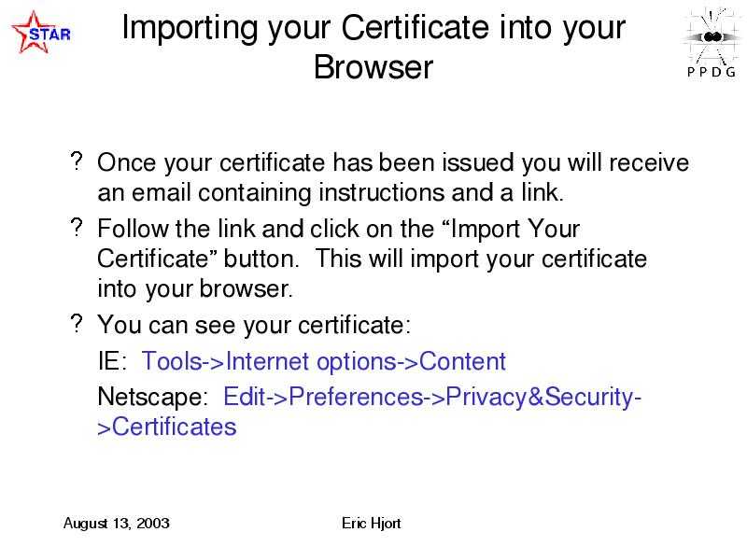Screen dimensions: 747x560
Task: Click "an email containing instructions" text
Action: coord(273,193)
